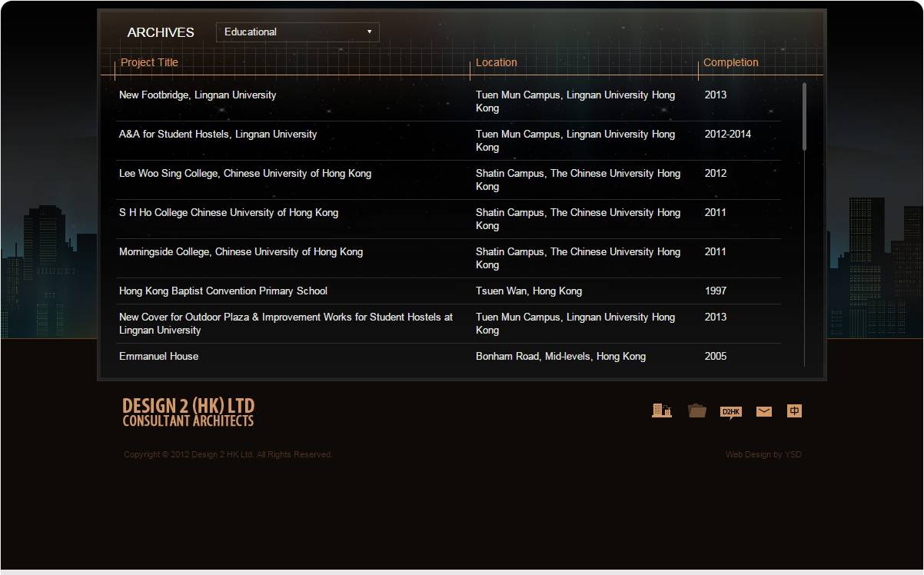The height and width of the screenshot is (575, 924).
Task: Select S H Ho College project entry
Action: (x=228, y=213)
